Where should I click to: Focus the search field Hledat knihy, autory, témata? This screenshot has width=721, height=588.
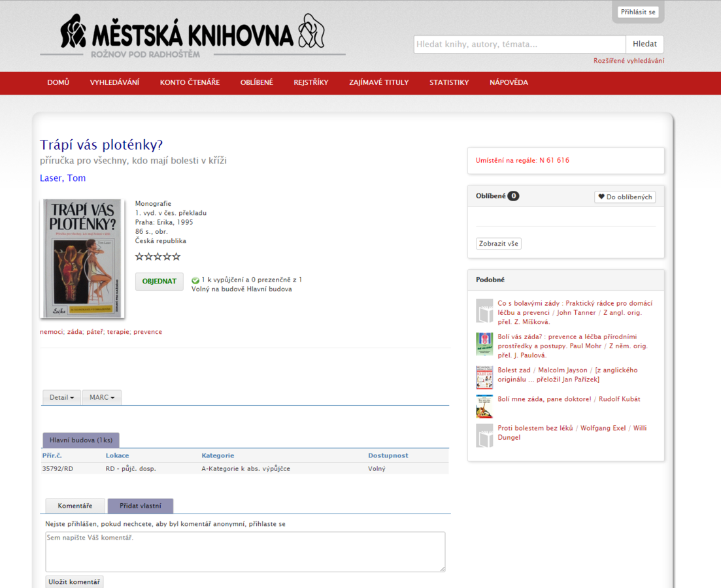pos(520,44)
